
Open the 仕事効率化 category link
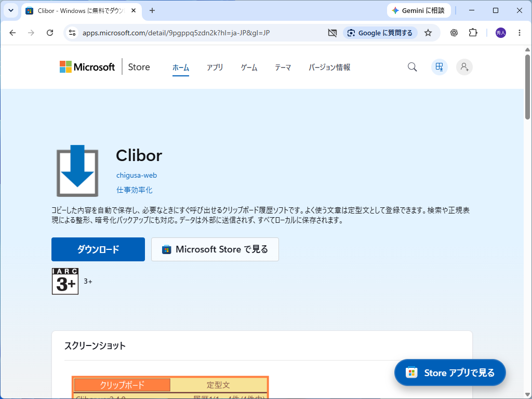click(135, 190)
